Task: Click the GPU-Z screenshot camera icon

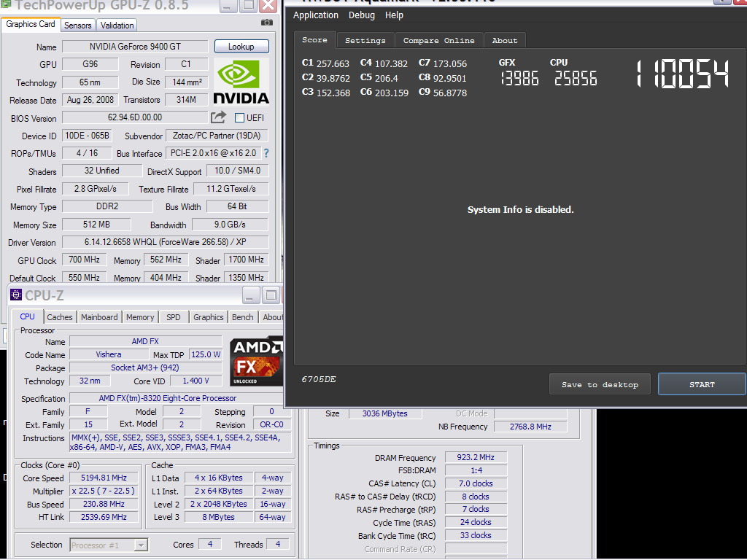Action: [x=267, y=23]
